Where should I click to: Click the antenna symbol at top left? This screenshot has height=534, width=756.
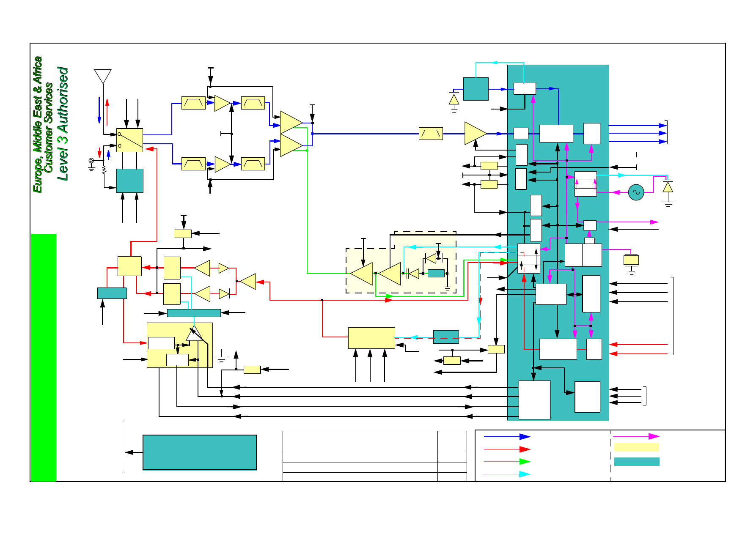[103, 77]
